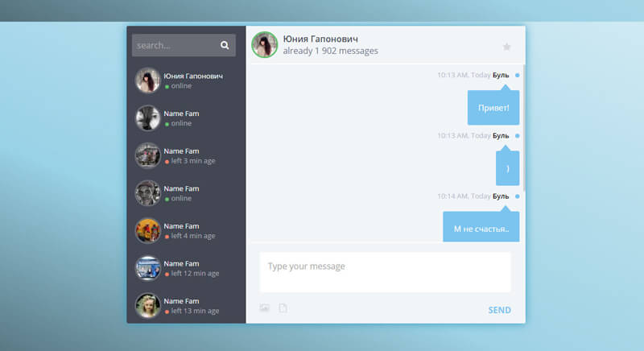
Task: Click the ")" message bubble
Action: pos(508,168)
